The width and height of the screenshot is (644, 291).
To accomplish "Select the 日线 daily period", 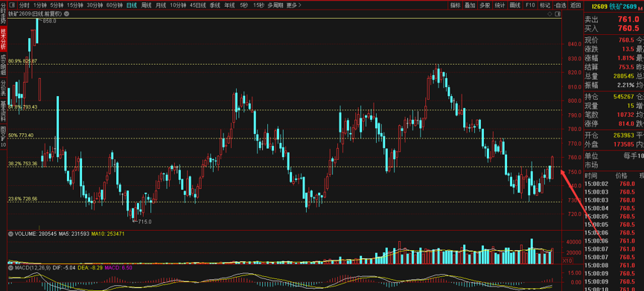I will pyautogui.click(x=132, y=5).
